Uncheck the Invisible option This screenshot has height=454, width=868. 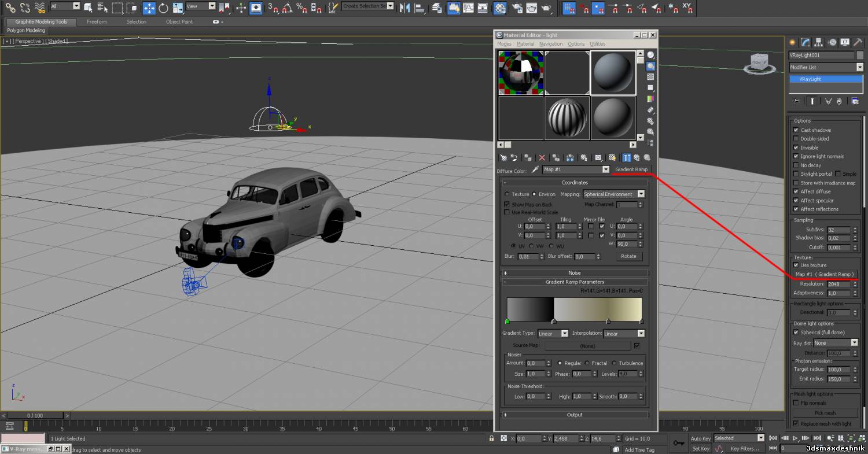796,147
